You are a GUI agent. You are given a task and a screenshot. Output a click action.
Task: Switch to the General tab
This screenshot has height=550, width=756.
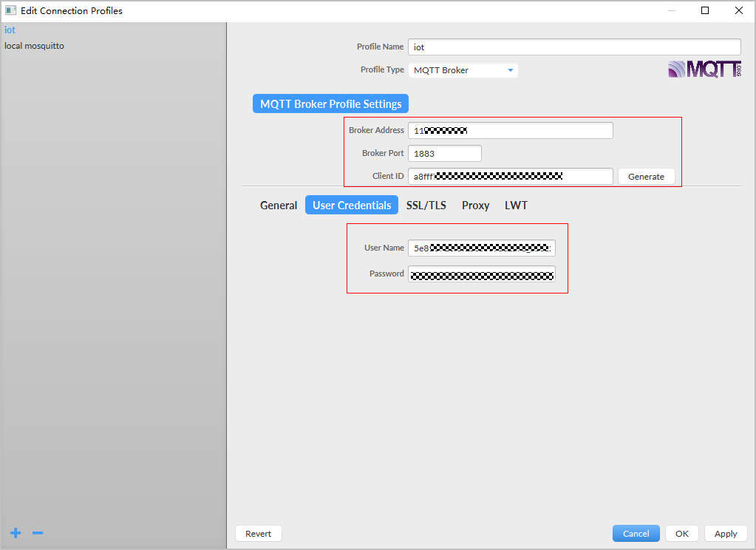tap(278, 205)
